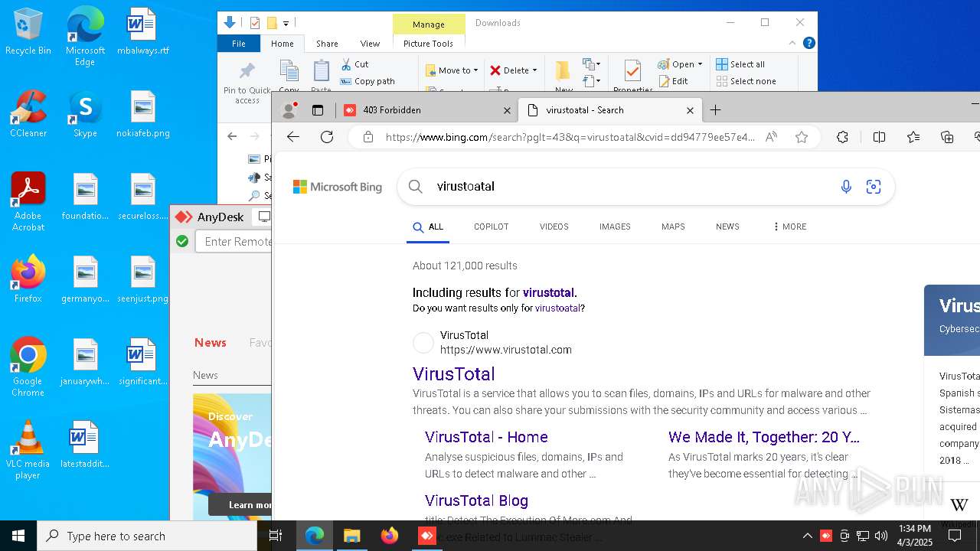Open the Edge Favorites list icon
Screen dimensions: 980x551
(913, 137)
